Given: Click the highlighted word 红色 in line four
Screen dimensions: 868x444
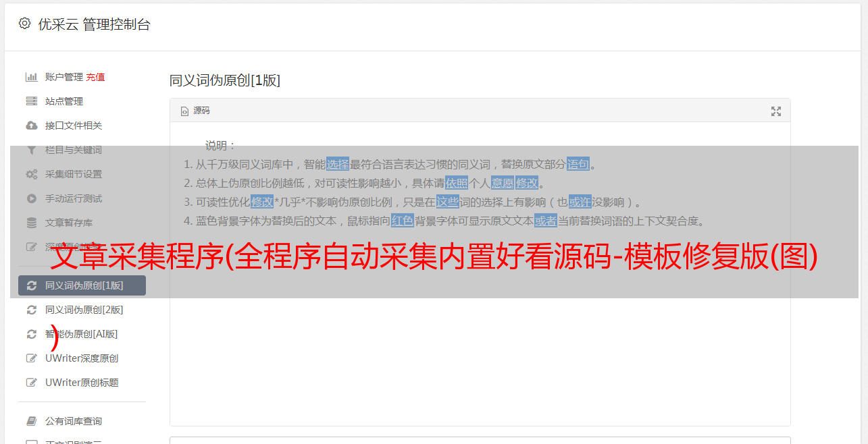Looking at the screenshot, I should (403, 221).
